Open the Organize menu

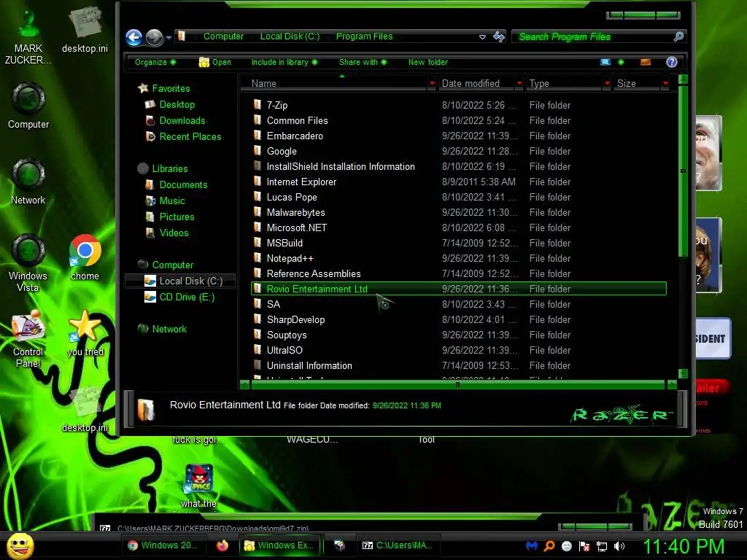pos(155,63)
